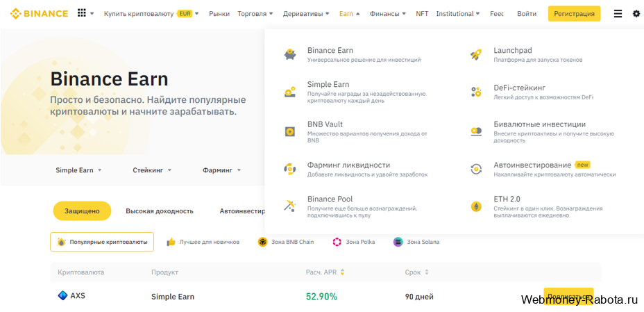
Task: Click the BNB Vault safe icon
Action: 290,131
